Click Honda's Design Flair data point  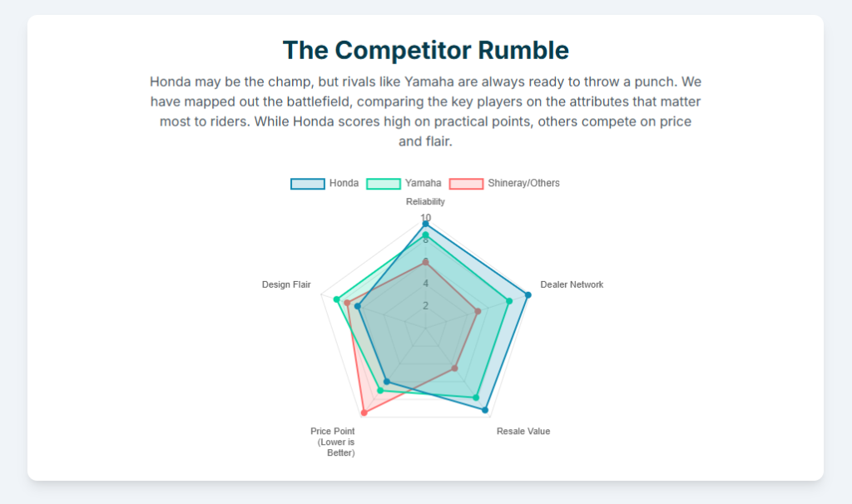[x=358, y=306]
